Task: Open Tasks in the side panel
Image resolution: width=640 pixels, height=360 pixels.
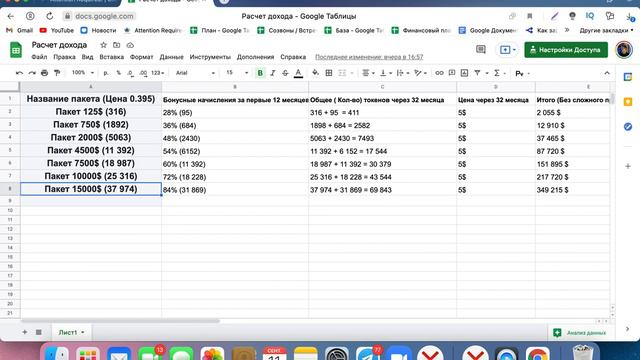Action: (628, 127)
